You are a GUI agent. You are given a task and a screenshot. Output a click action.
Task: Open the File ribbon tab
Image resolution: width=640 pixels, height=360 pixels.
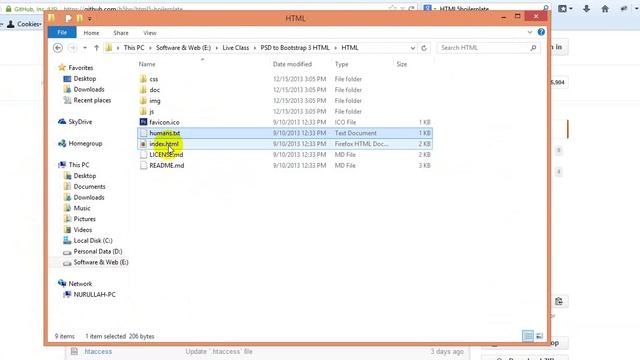coord(62,33)
